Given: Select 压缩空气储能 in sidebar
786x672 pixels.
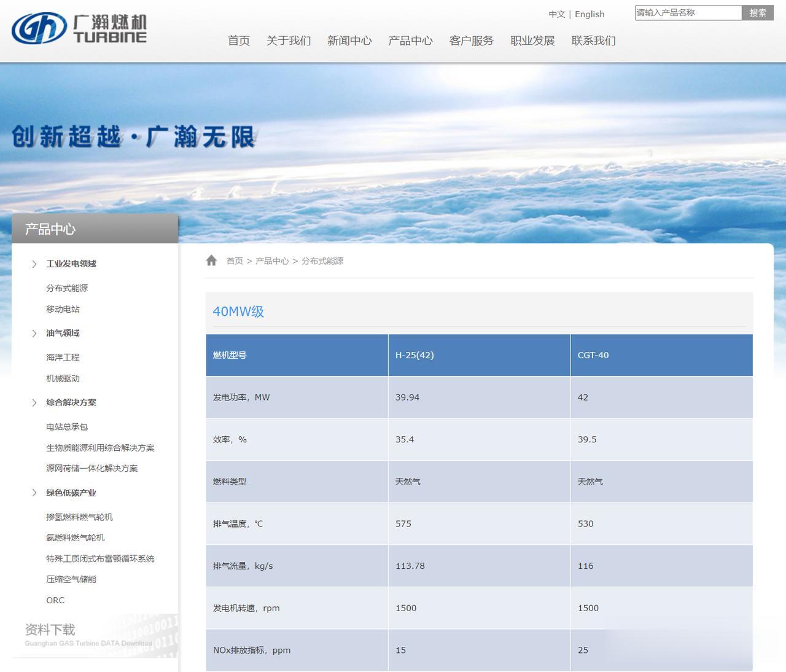Looking at the screenshot, I should coord(71,579).
